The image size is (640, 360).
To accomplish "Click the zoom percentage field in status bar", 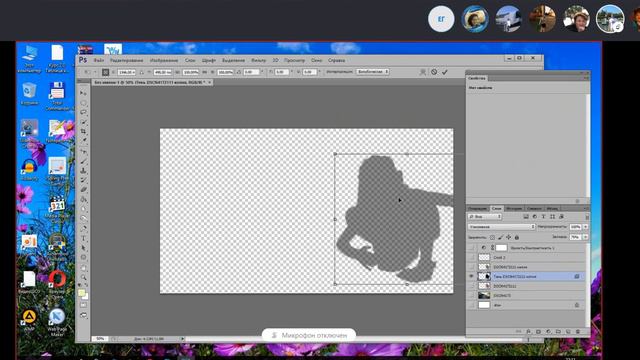I will pos(100,339).
